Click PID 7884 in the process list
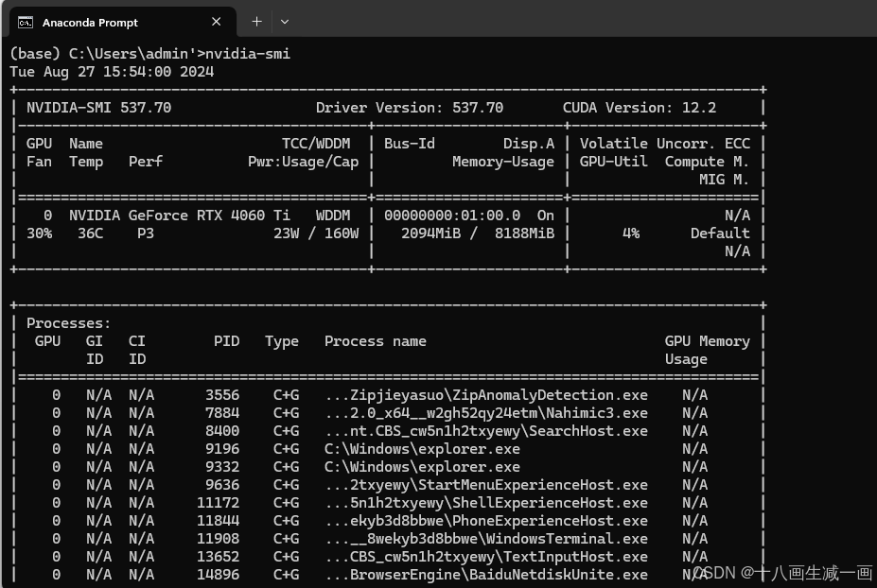 click(222, 412)
